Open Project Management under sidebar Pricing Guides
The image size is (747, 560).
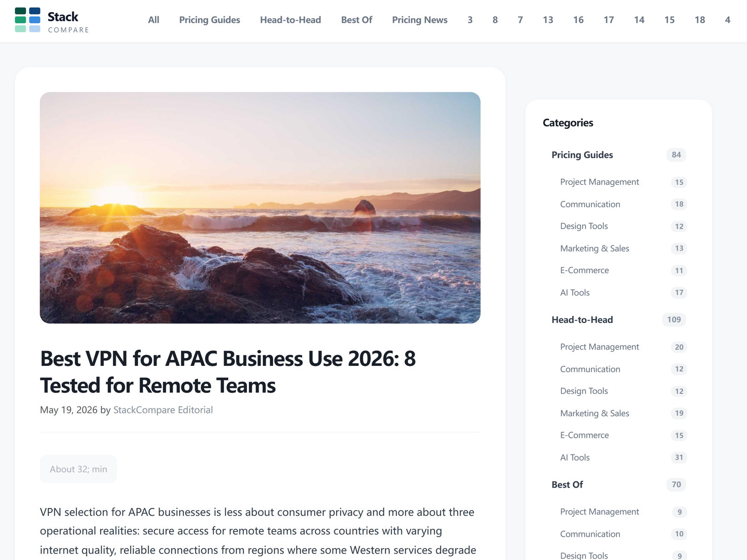pos(599,182)
